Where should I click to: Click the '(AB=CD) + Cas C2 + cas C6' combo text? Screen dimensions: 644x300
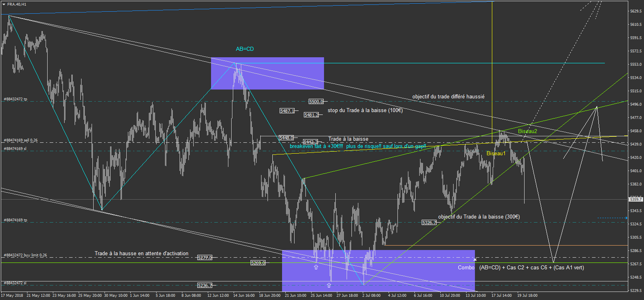coord(531,268)
